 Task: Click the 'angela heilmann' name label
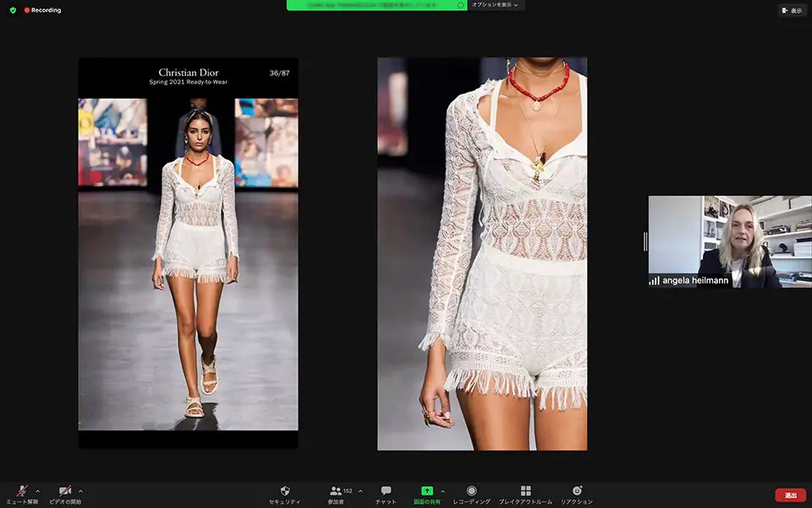pyautogui.click(x=695, y=280)
